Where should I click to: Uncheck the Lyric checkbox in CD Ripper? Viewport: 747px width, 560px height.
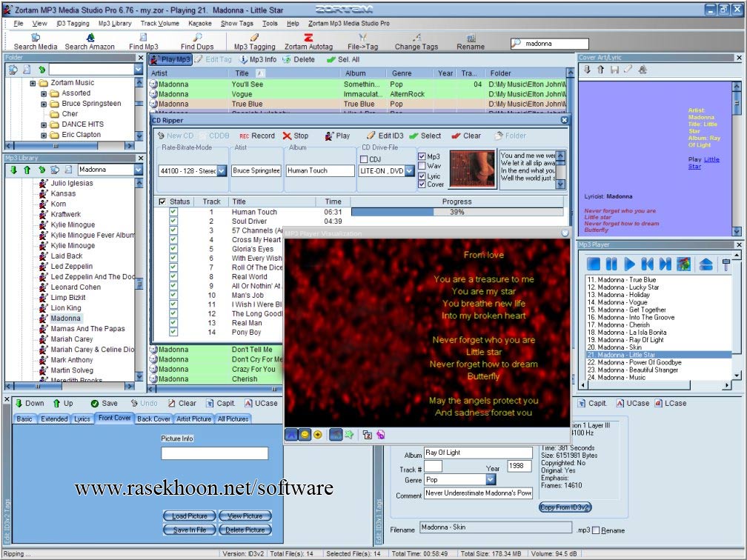point(422,176)
